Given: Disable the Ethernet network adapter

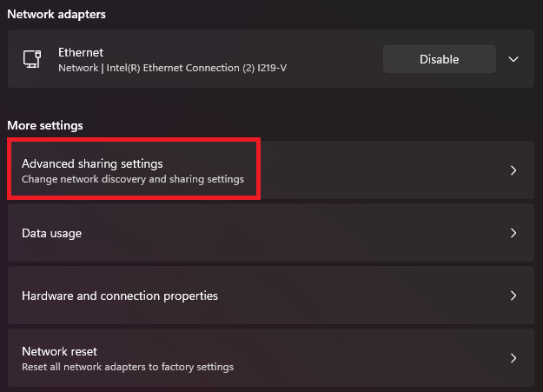Looking at the screenshot, I should tap(439, 59).
